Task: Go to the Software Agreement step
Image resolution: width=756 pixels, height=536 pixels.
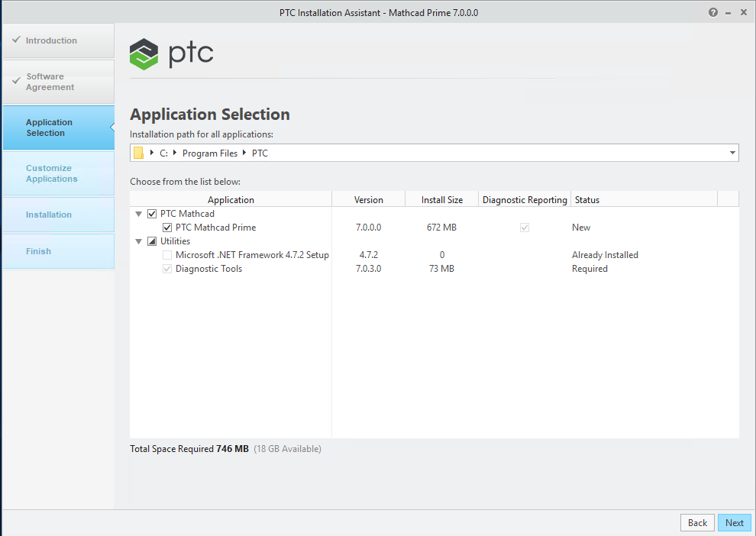Action: 58,82
